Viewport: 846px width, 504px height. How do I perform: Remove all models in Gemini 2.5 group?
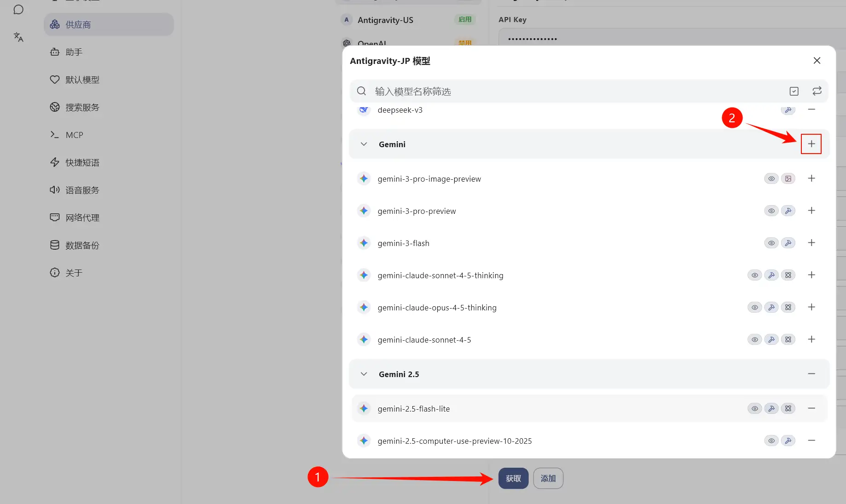[811, 374]
